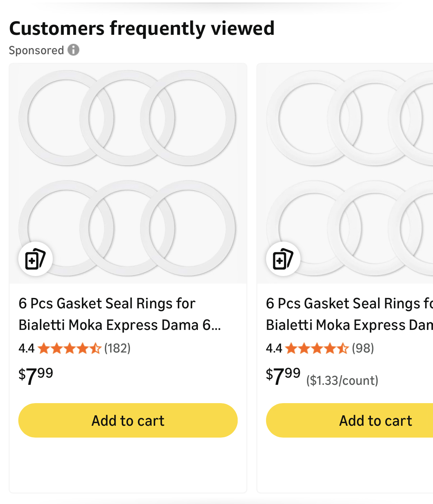Image resolution: width=433 pixels, height=504 pixels.
Task: Click the $7.99 price of the second product
Action: click(283, 375)
